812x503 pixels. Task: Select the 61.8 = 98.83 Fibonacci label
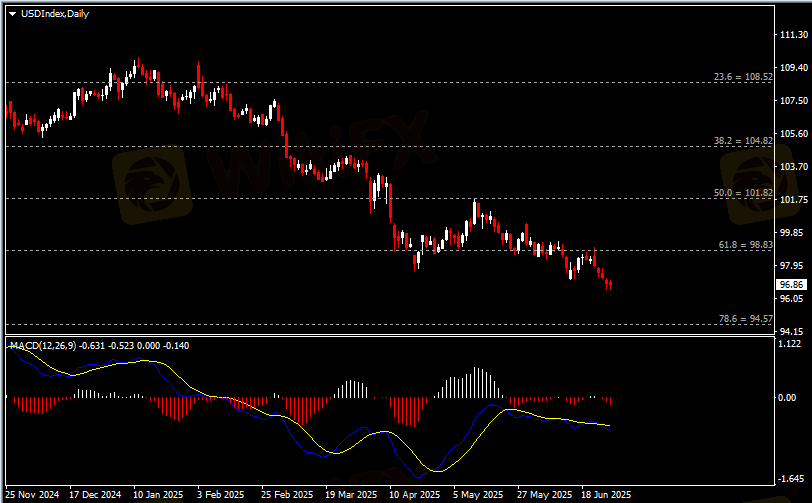pyautogui.click(x=746, y=245)
